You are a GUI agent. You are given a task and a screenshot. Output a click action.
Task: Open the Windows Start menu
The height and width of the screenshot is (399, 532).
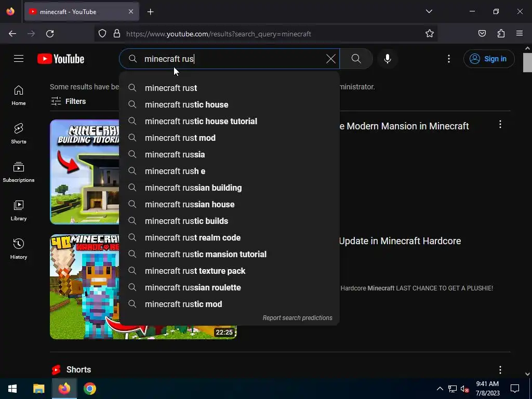pos(12,389)
